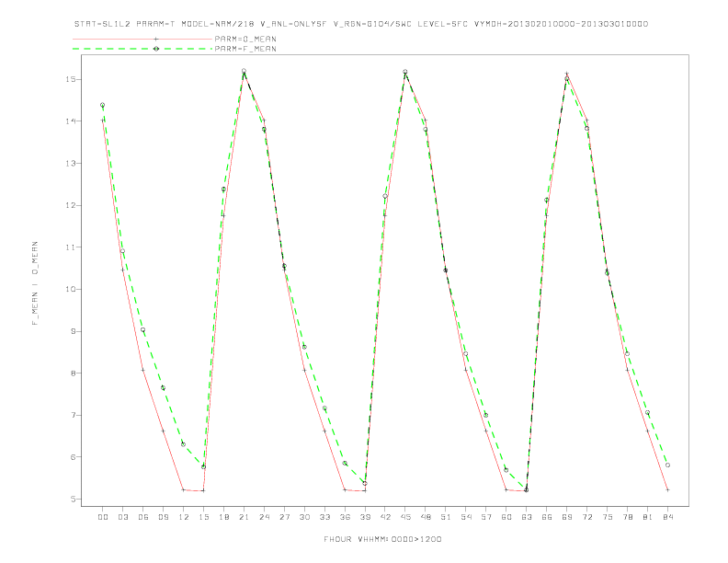The height and width of the screenshot is (563, 728).
Task: Click the V_RGN=G104/SWC text in the title
Action: 373,24
